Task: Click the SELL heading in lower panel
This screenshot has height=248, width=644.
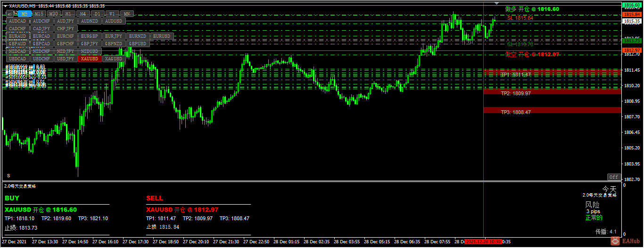Action: (155, 198)
